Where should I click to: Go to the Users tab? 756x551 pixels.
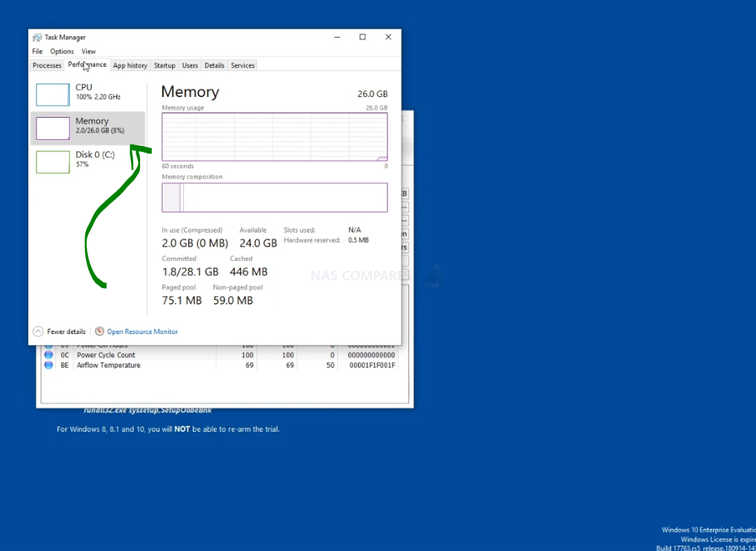coord(190,65)
